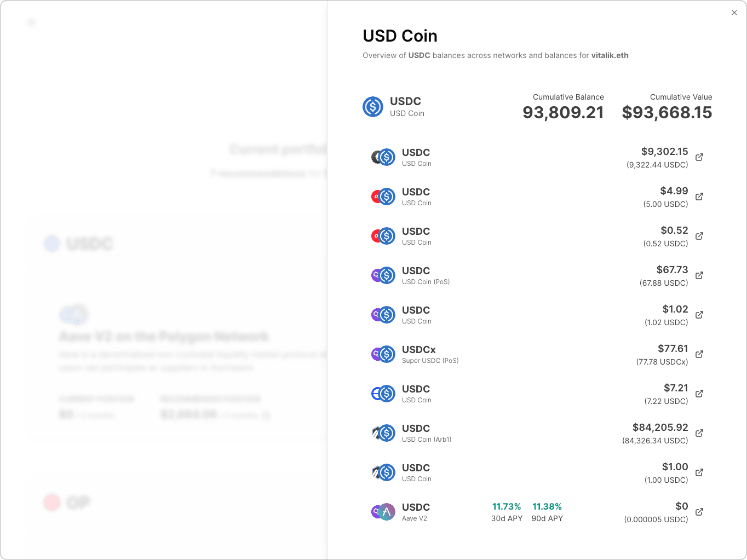Open external link for $9,302.15 USDC balance

[699, 157]
